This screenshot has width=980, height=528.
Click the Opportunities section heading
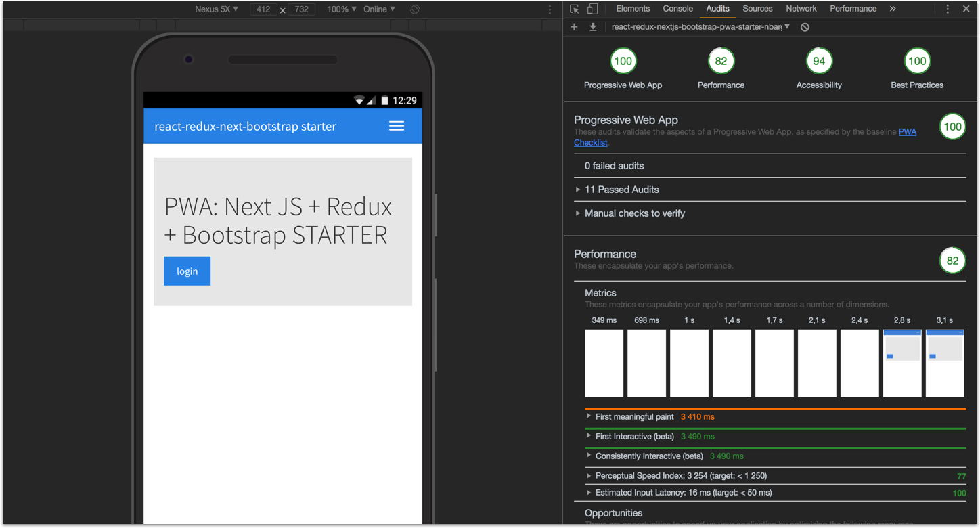point(613,513)
